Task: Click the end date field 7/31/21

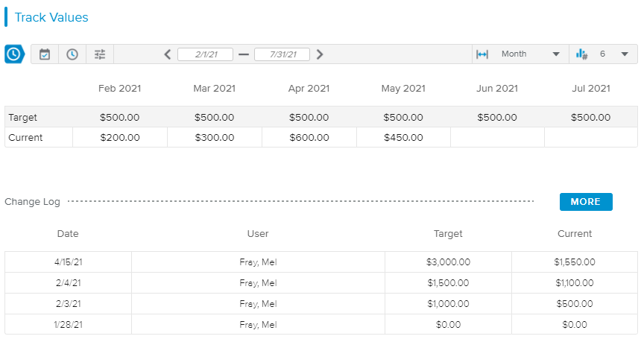Action: click(282, 54)
